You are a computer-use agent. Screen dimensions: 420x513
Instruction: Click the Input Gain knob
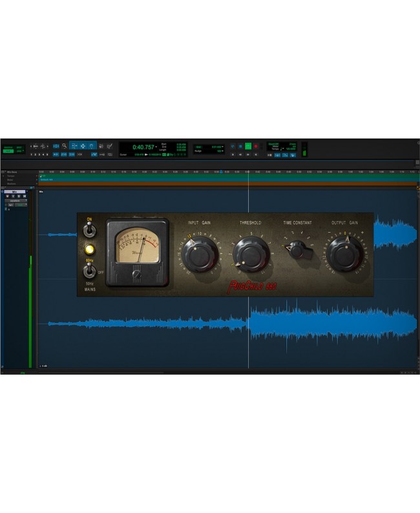pyautogui.click(x=200, y=255)
